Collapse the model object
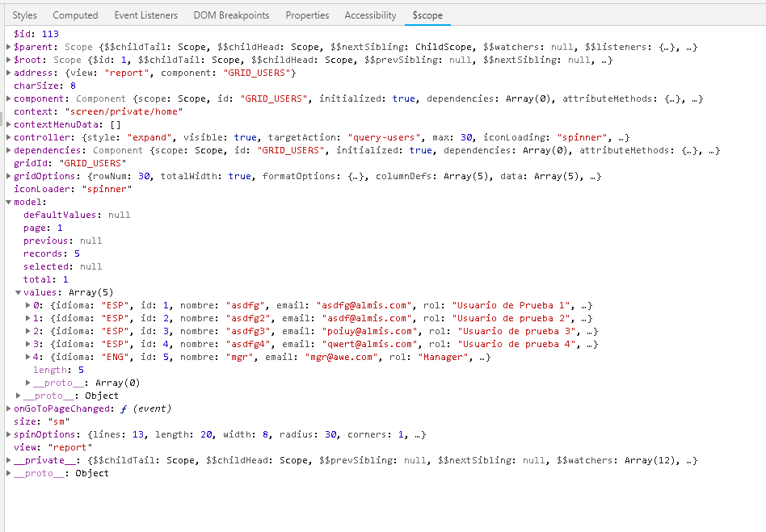This screenshot has height=532, width=766. 9,203
